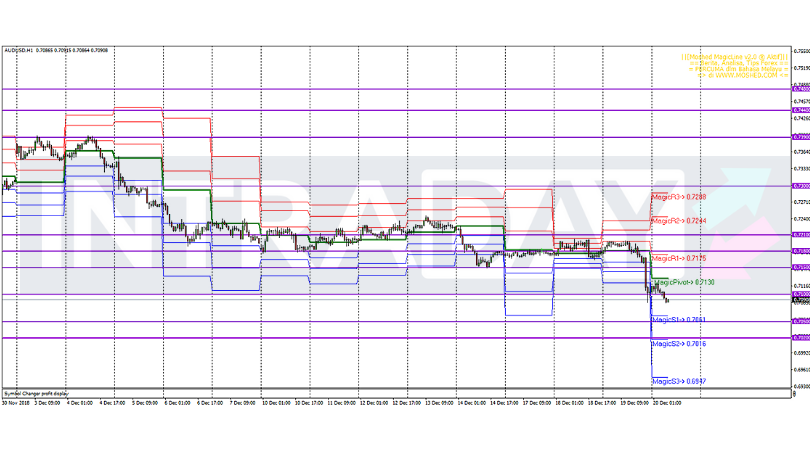
Task: Click the 3 Dec 09:00 time label
Action: (47, 403)
